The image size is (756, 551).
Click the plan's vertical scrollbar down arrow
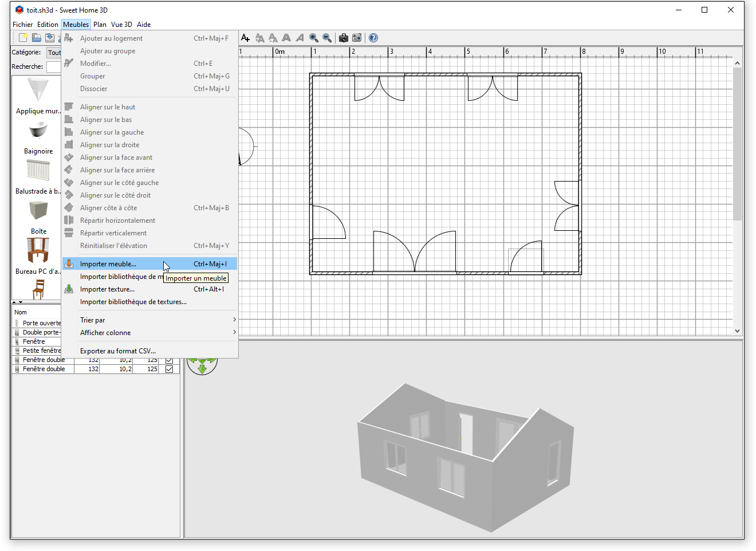(x=737, y=330)
